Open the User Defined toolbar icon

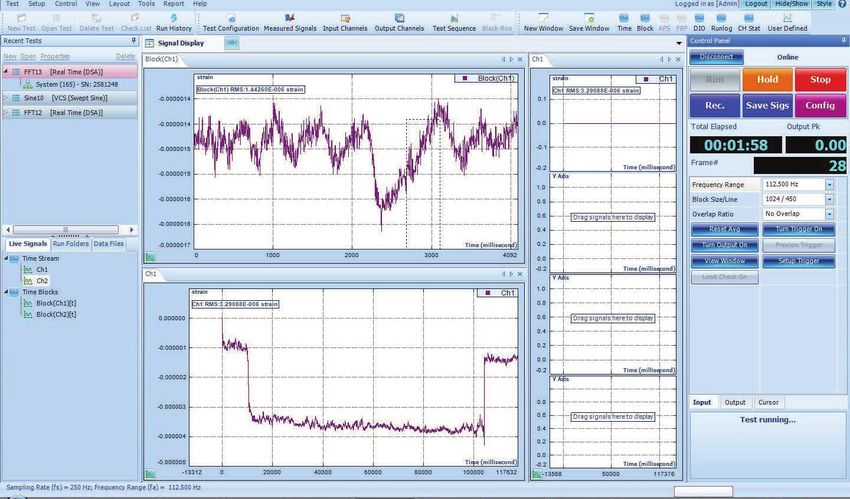click(x=787, y=23)
